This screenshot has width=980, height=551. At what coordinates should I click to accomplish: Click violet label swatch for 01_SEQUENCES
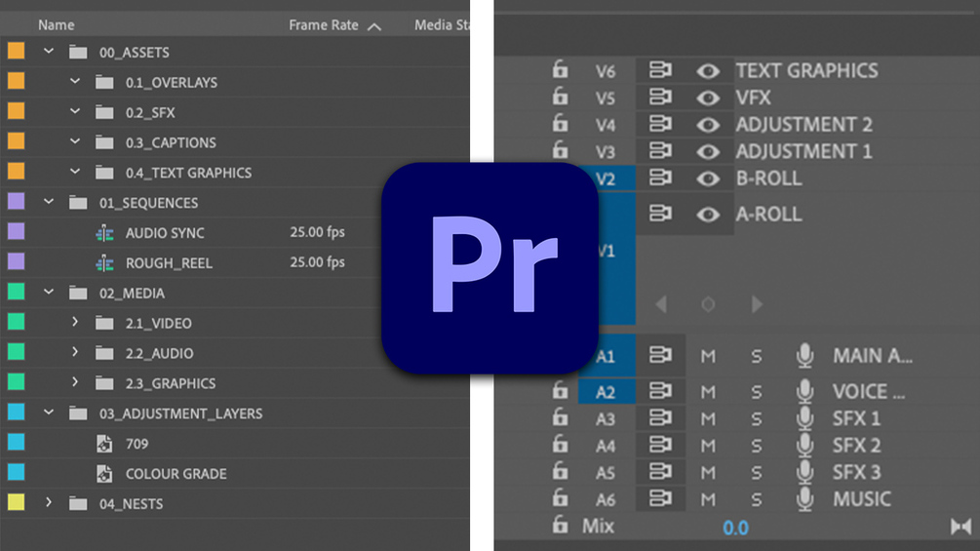pos(17,201)
